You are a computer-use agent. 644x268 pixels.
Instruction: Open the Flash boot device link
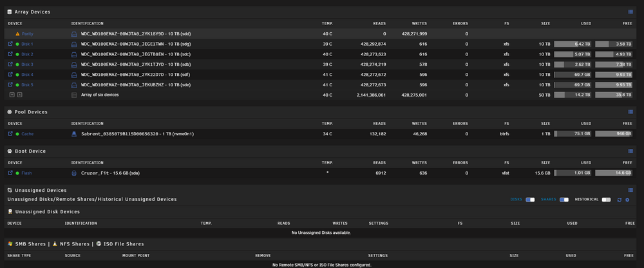tap(26, 173)
